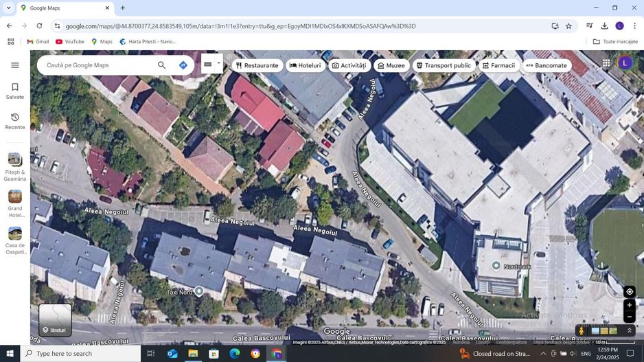644x362 pixels.
Task: Click the Caută pe Google Maps search field
Action: pos(99,65)
